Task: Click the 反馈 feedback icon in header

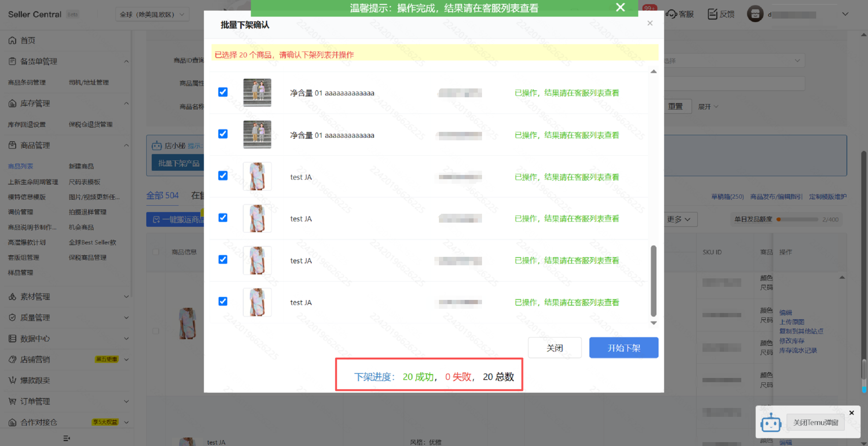Action: [712, 14]
